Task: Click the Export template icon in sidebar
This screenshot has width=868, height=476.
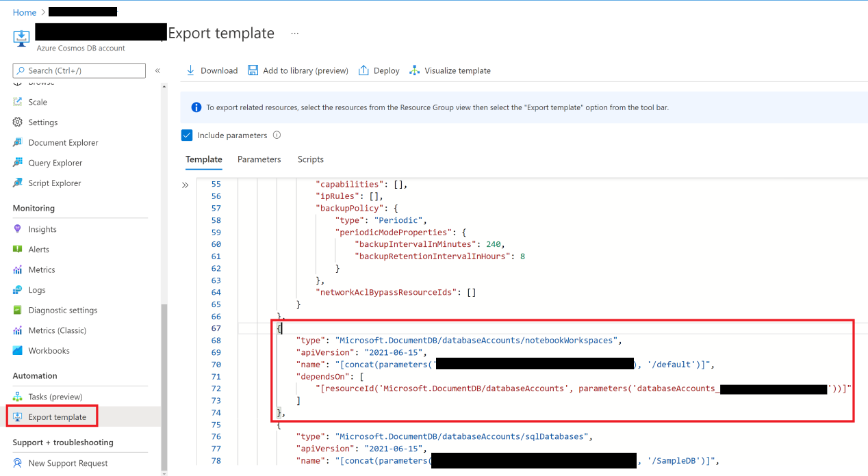Action: point(18,417)
